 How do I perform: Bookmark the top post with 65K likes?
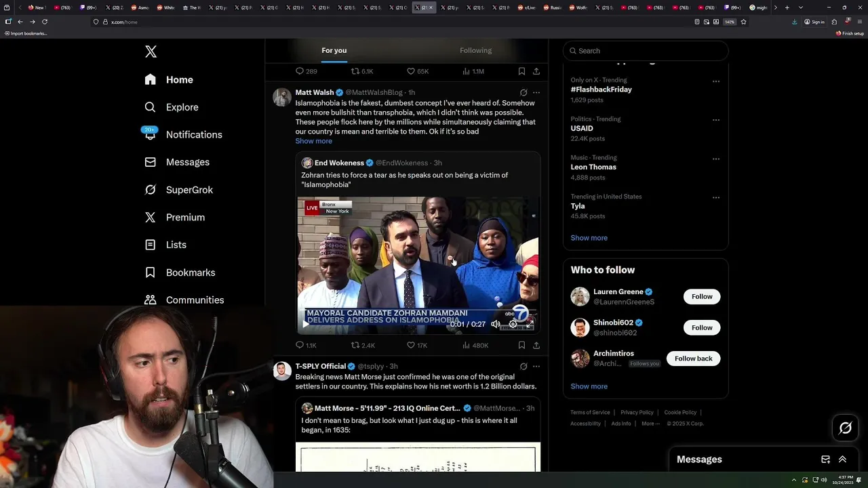pyautogui.click(x=521, y=71)
